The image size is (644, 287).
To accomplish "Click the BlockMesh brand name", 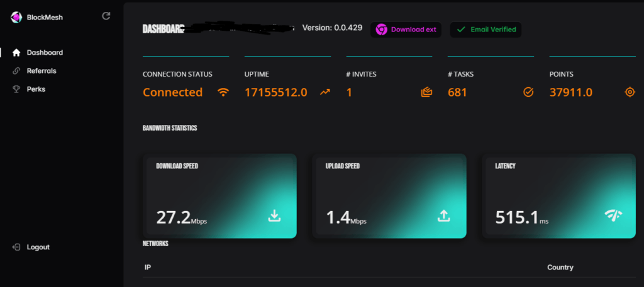I will [45, 17].
